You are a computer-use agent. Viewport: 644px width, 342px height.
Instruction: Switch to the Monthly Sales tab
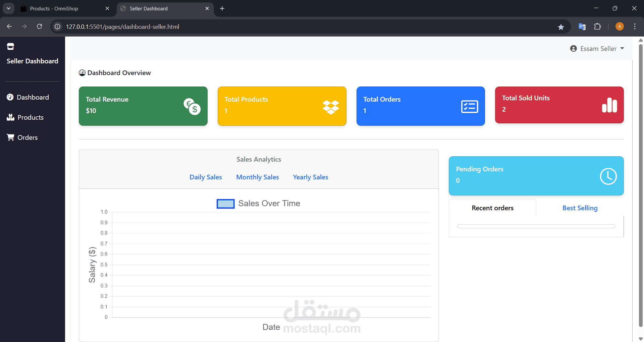click(x=258, y=177)
